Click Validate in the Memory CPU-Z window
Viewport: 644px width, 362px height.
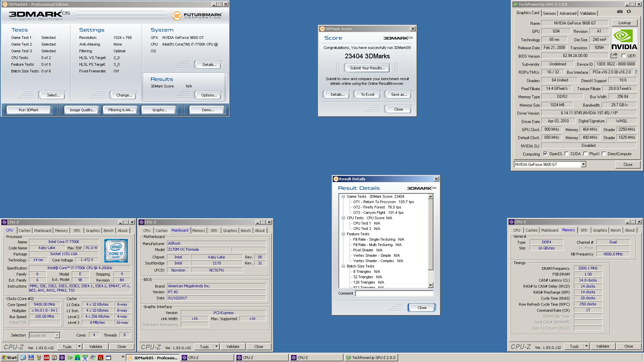pyautogui.click(x=602, y=346)
